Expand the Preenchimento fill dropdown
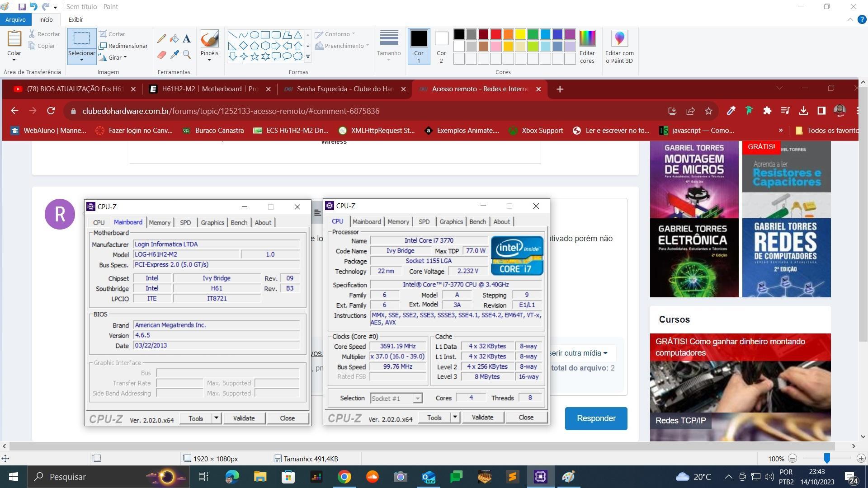 coord(367,46)
